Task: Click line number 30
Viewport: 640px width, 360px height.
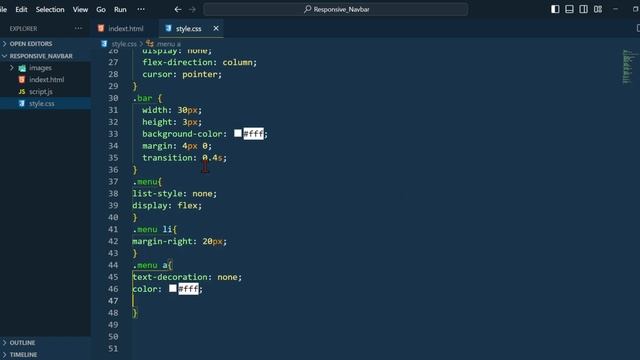Action: pyautogui.click(x=113, y=98)
